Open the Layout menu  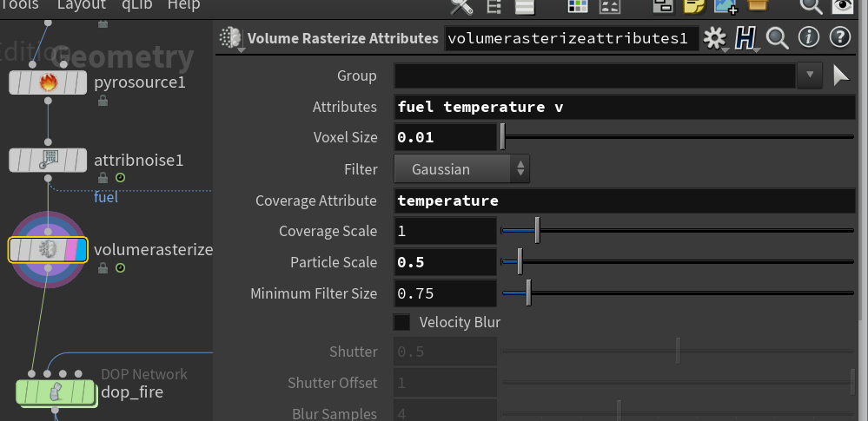[82, 5]
